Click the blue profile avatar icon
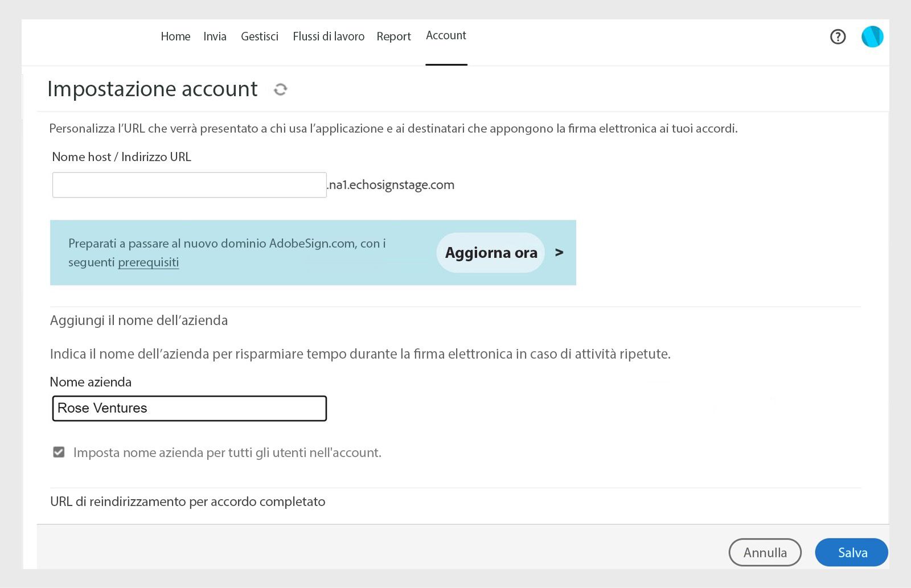This screenshot has width=911, height=588. tap(872, 36)
